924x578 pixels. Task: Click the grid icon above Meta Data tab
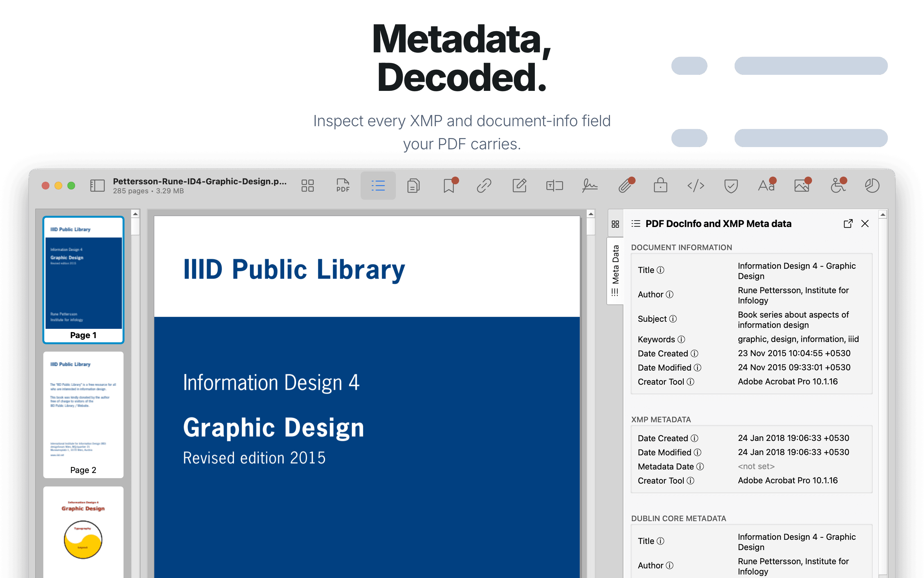click(x=615, y=224)
